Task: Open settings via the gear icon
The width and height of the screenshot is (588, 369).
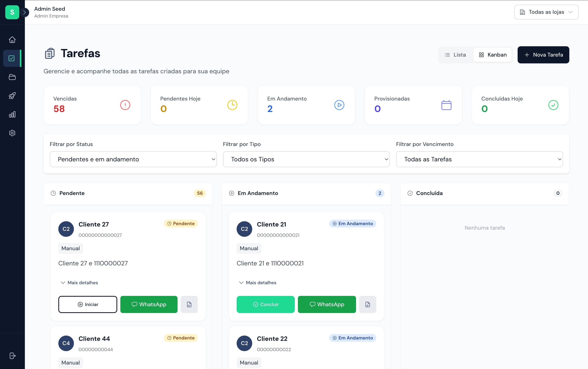Action: (x=12, y=133)
